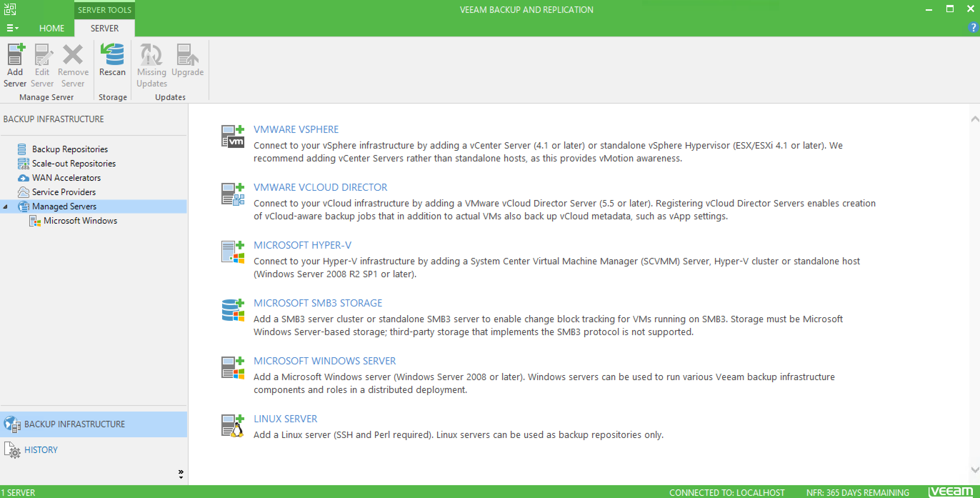Screen dimensions: 980x498
Task: Click the Linux Server link
Action: click(x=285, y=418)
